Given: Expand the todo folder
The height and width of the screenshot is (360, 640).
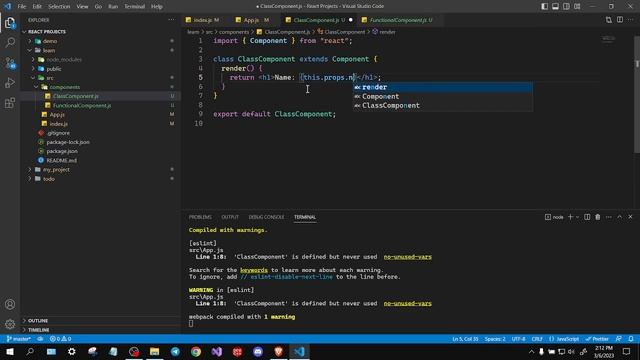Looking at the screenshot, I should click(x=100, y=179).
